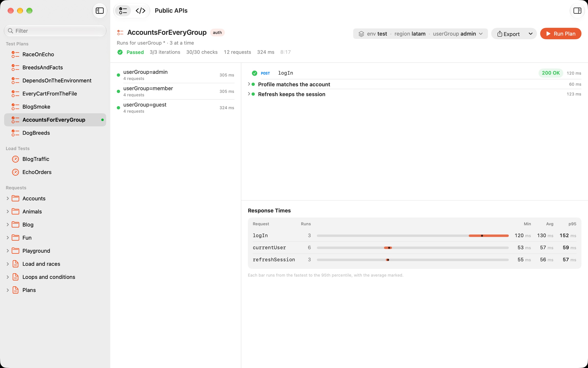588x368 pixels.
Task: Click the Load and races file icon
Action: 15,264
